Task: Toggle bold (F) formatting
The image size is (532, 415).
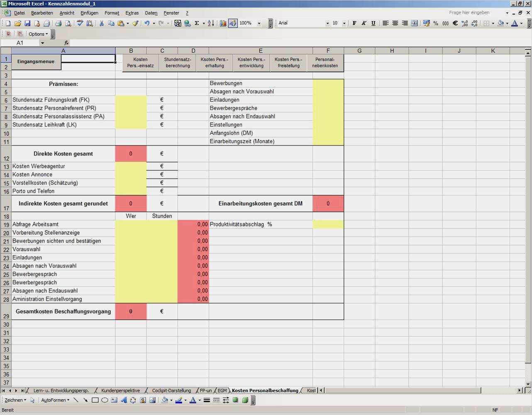Action: pos(354,24)
